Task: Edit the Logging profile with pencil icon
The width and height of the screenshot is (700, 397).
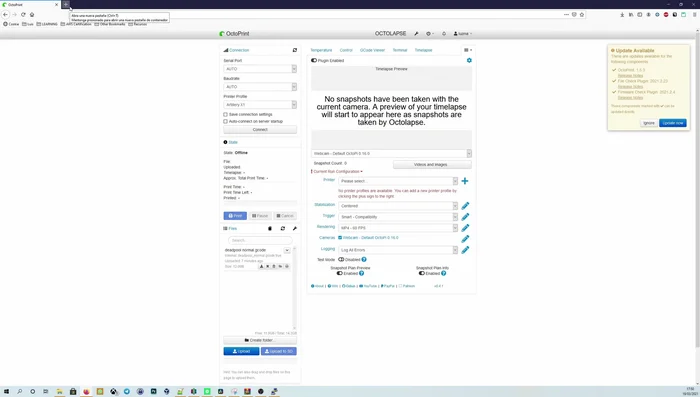Action: point(465,250)
